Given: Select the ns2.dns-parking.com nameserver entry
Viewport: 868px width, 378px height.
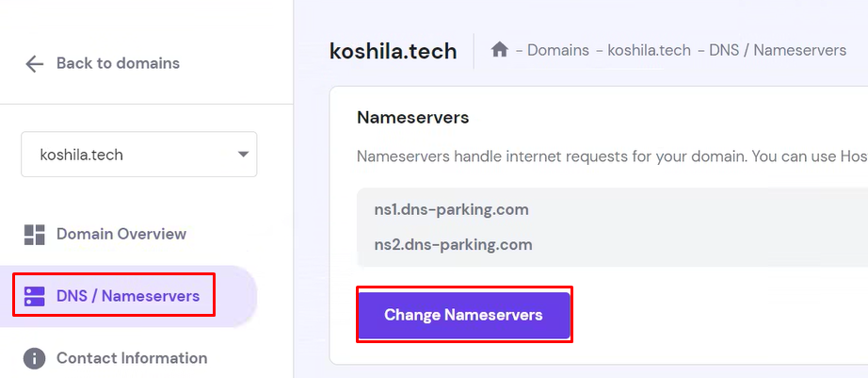Looking at the screenshot, I should point(453,244).
